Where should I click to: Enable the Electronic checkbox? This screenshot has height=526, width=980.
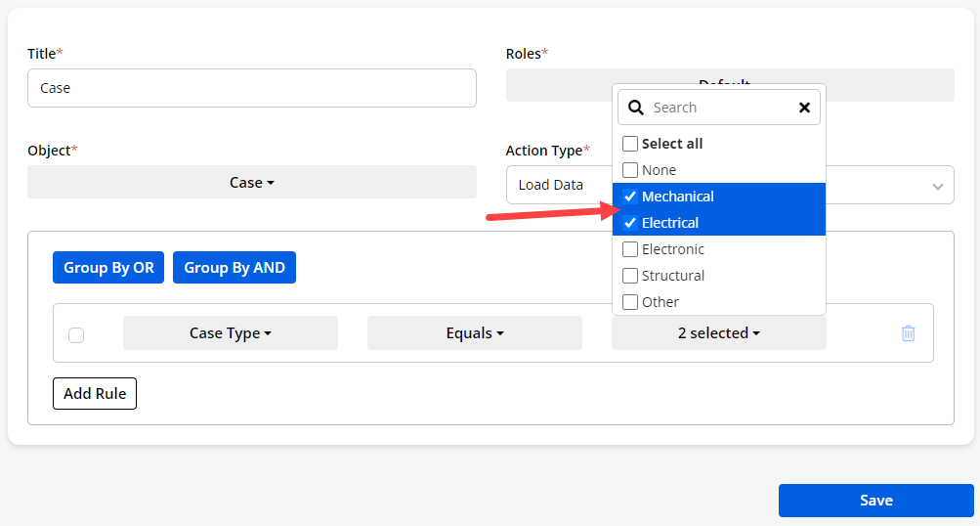(x=630, y=249)
